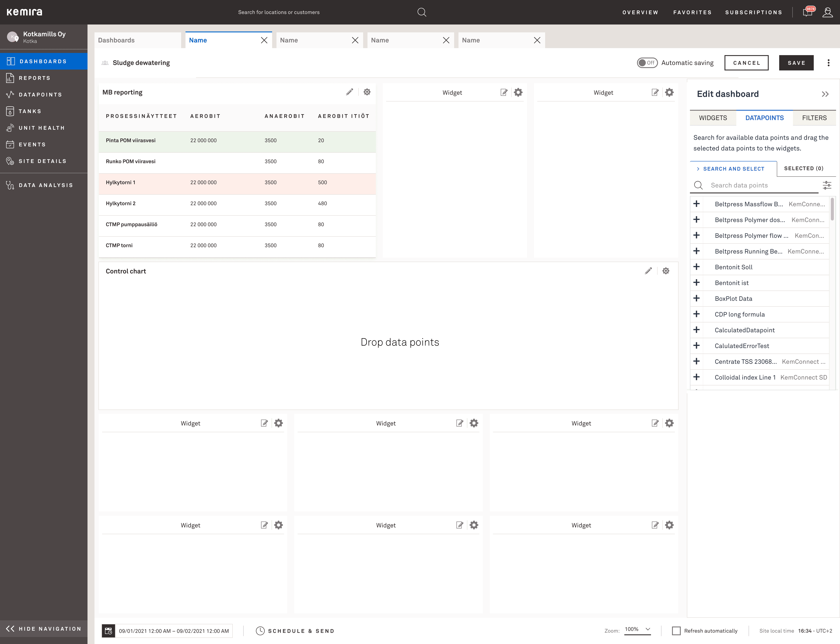The height and width of the screenshot is (644, 840).
Task: Open the user profile icon
Action: coord(827,12)
